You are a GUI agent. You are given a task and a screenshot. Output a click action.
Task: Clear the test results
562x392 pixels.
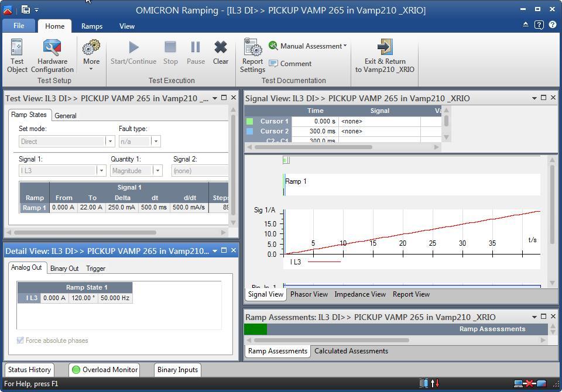coord(221,52)
